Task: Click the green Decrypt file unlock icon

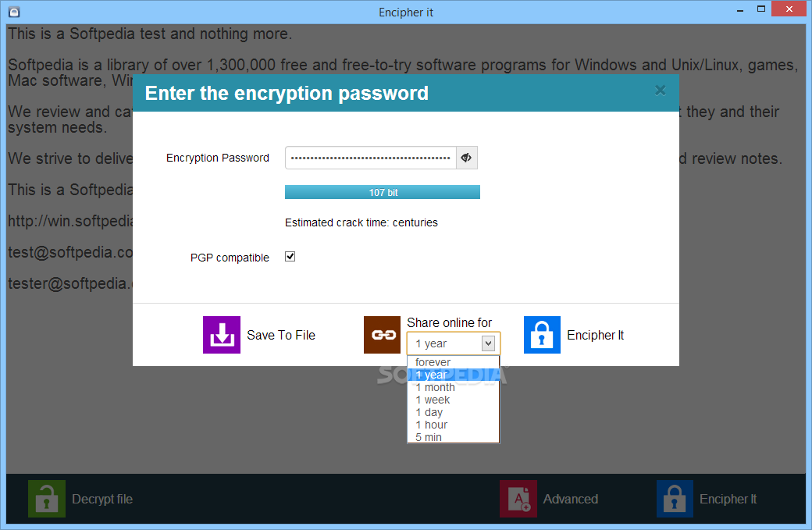Action: click(x=47, y=499)
